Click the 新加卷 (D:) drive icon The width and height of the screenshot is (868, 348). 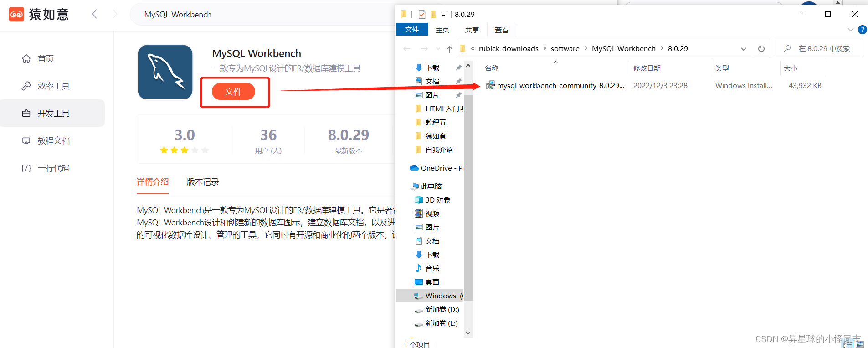(x=419, y=310)
